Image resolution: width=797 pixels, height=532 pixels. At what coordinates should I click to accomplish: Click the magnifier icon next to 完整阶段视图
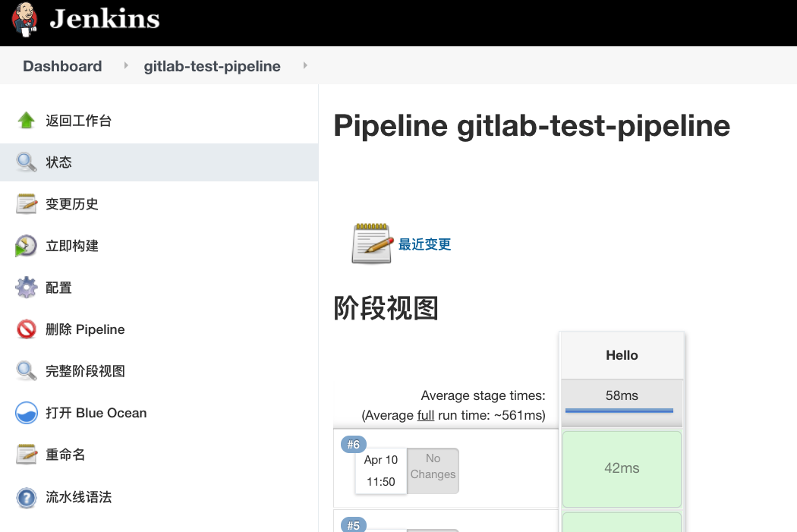[x=26, y=371]
